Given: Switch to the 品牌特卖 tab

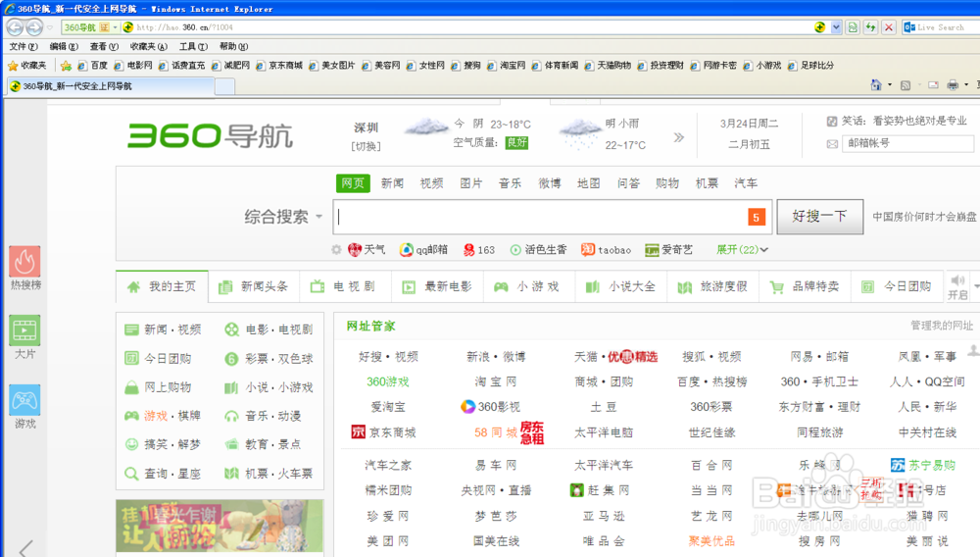Looking at the screenshot, I should pos(805,286).
